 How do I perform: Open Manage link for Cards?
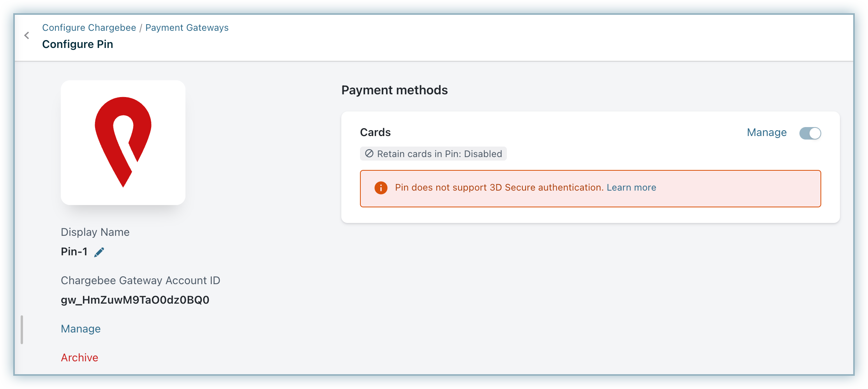point(766,133)
